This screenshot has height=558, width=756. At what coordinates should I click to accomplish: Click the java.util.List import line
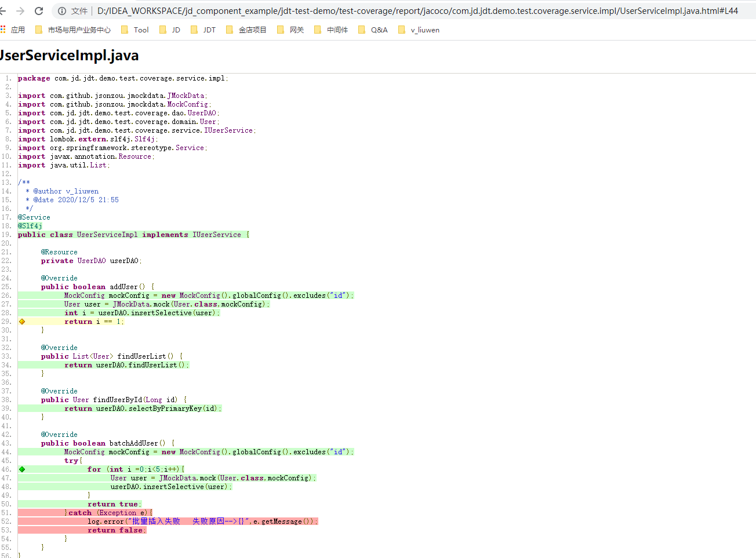64,165
